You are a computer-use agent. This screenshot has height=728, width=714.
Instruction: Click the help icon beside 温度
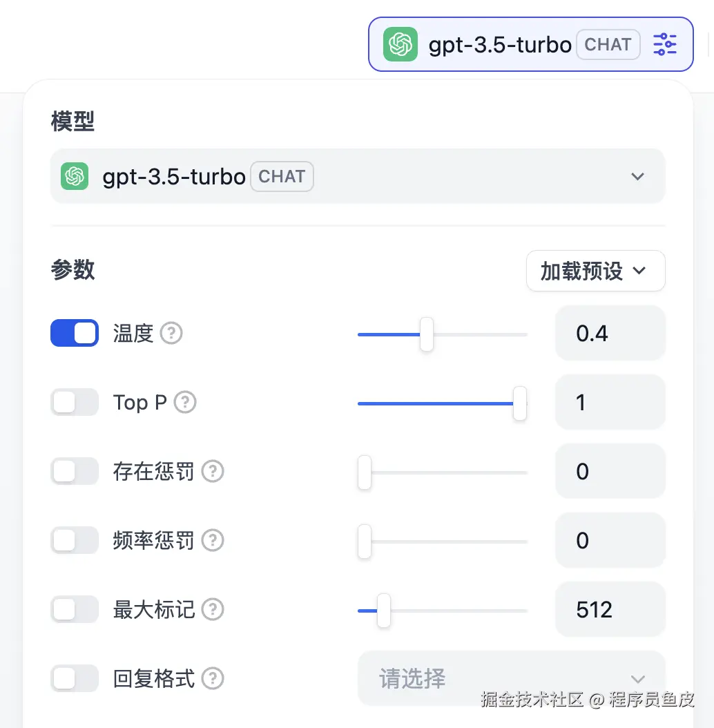[x=171, y=334]
